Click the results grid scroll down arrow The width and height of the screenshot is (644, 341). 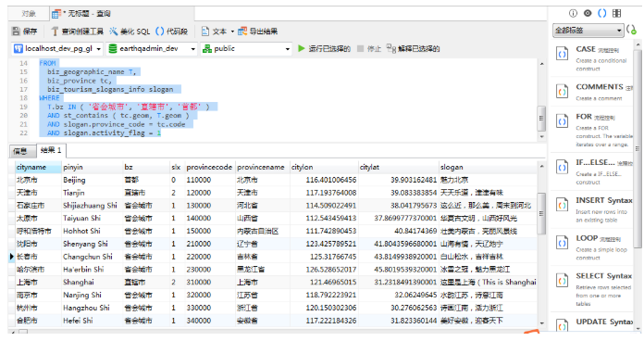pos(541,323)
